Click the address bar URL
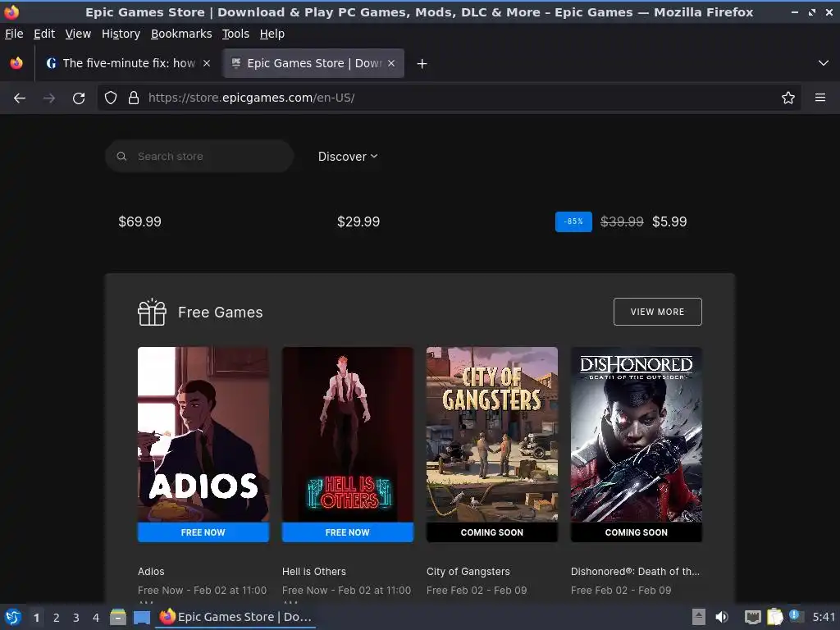 point(251,98)
